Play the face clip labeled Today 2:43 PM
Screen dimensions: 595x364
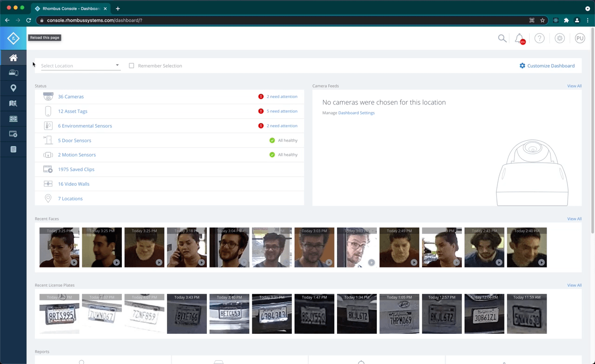[499, 262]
